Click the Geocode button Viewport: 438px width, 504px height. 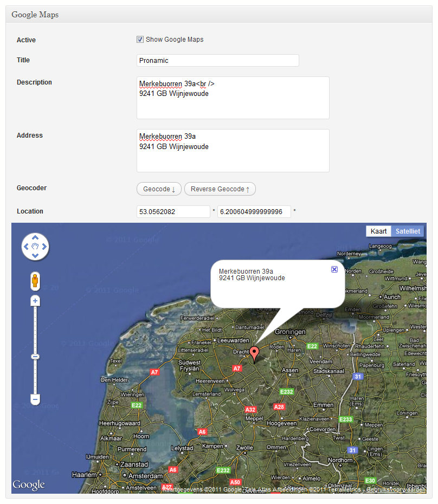[x=159, y=189]
